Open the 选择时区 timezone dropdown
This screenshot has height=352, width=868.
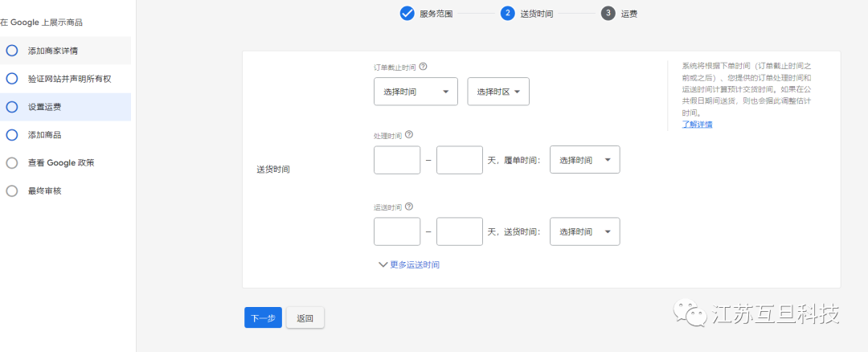[x=498, y=92]
